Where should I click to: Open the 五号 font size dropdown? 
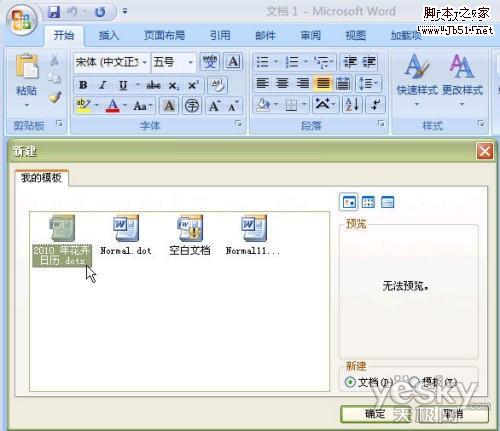191,62
